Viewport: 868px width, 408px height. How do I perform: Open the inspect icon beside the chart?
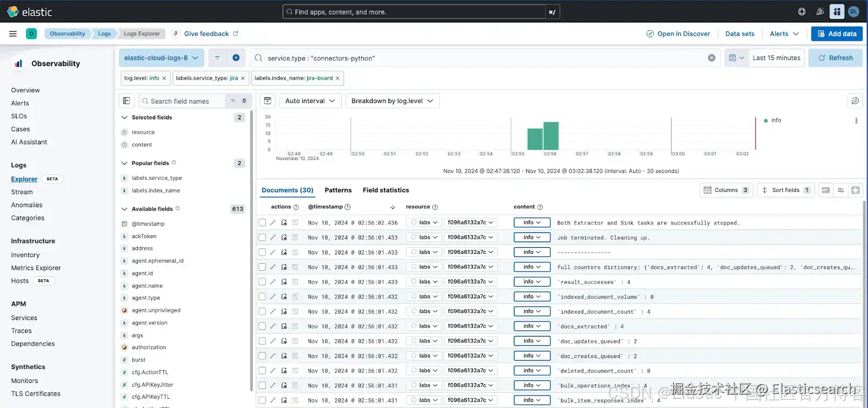point(855,101)
